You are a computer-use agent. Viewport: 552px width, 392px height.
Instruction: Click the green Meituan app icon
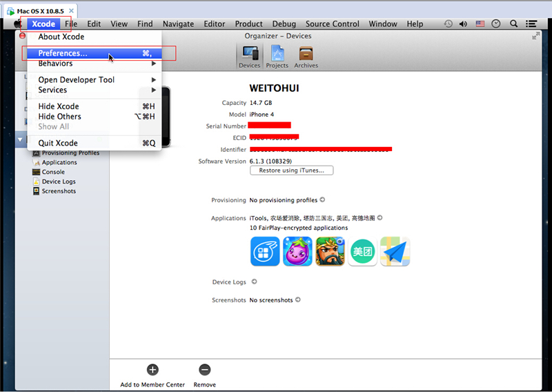point(362,251)
